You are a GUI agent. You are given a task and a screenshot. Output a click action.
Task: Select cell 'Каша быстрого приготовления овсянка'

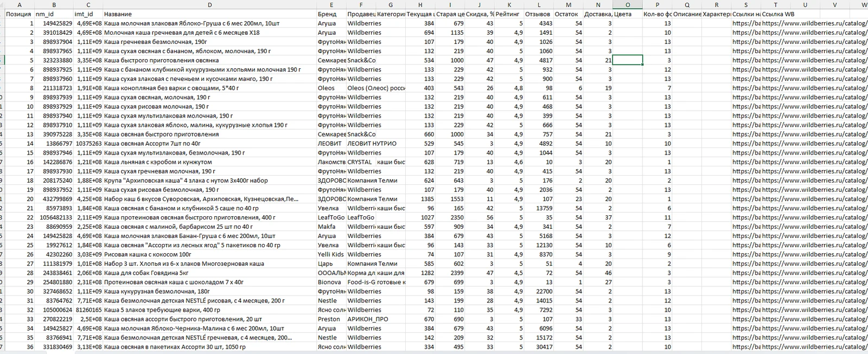tap(210, 60)
